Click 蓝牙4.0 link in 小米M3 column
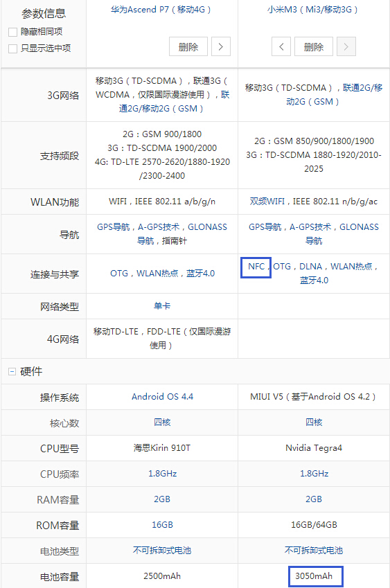 pyautogui.click(x=314, y=280)
